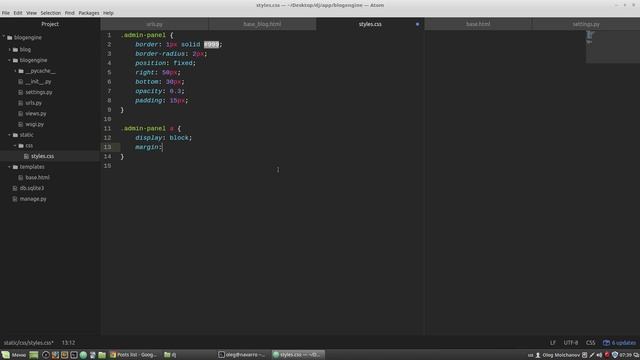Screen dimensions: 640x360
Task: Click line number 1 in the gutter
Action: coord(109,35)
